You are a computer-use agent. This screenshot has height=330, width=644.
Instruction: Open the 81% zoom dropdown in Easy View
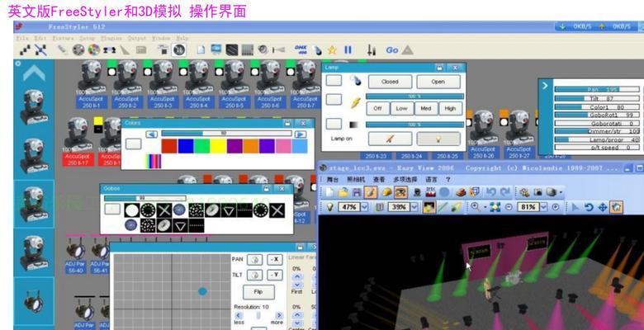(x=544, y=207)
